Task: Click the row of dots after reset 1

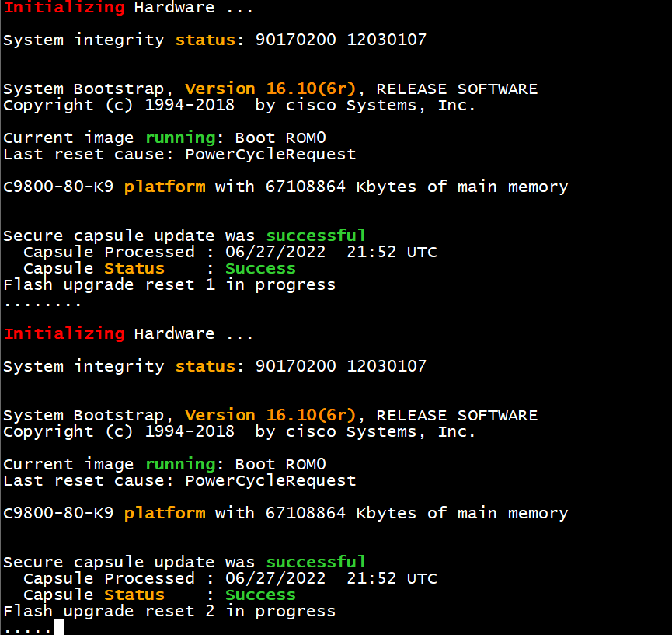Action: coord(43,303)
